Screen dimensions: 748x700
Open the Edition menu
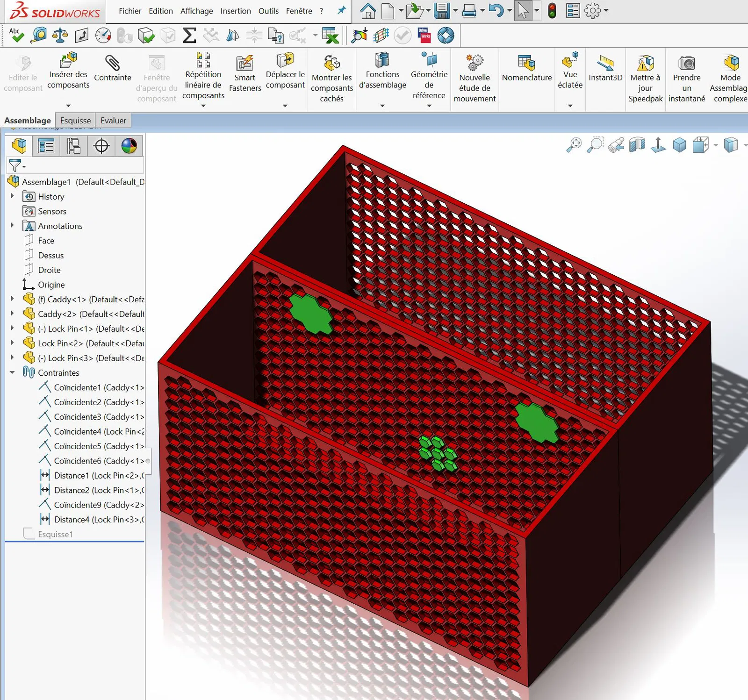[x=161, y=11]
